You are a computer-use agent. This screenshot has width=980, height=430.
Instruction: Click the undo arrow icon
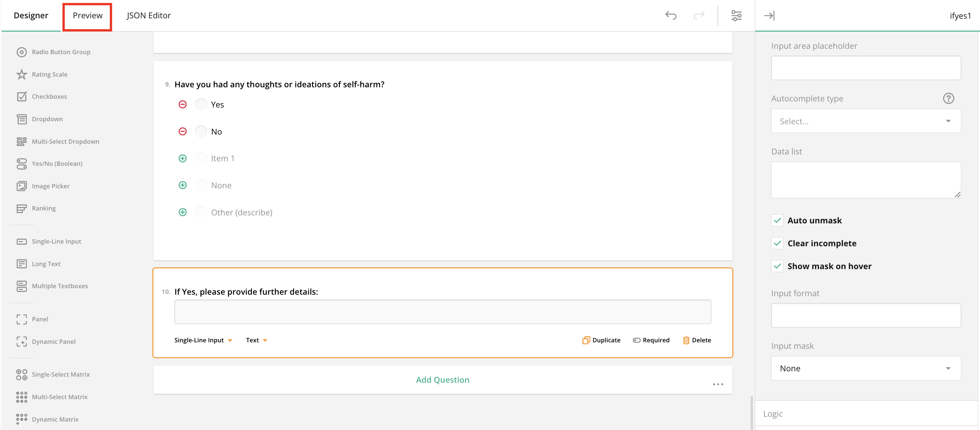pos(671,16)
